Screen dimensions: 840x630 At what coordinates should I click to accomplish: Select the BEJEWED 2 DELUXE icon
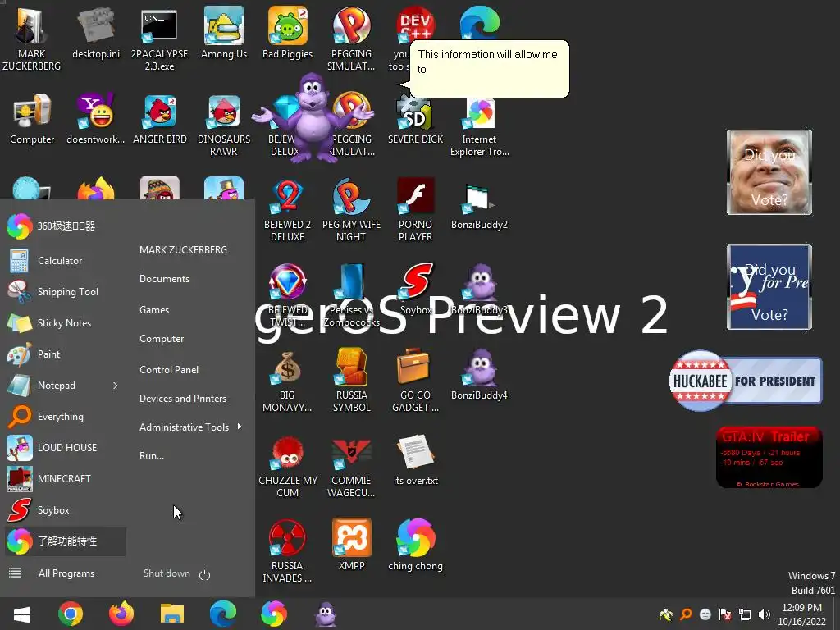[x=288, y=210]
